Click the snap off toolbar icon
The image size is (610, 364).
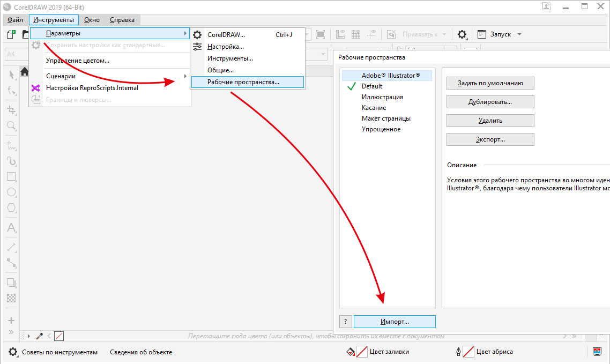coord(391,34)
